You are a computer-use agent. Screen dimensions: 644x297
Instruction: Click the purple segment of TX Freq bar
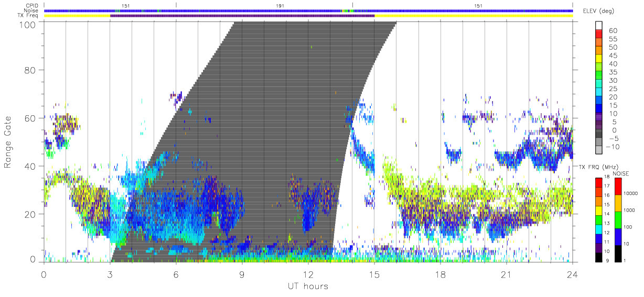tap(242, 16)
